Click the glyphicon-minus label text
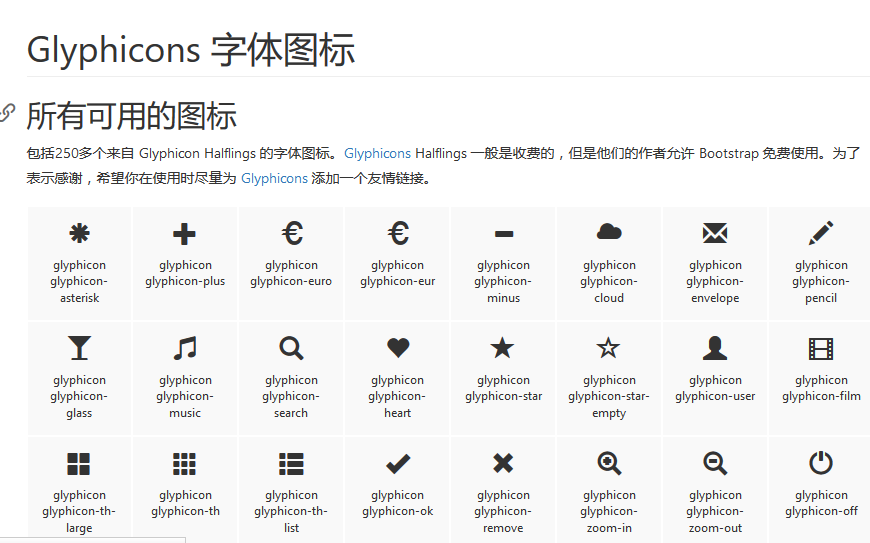The image size is (870, 543). coord(503,281)
